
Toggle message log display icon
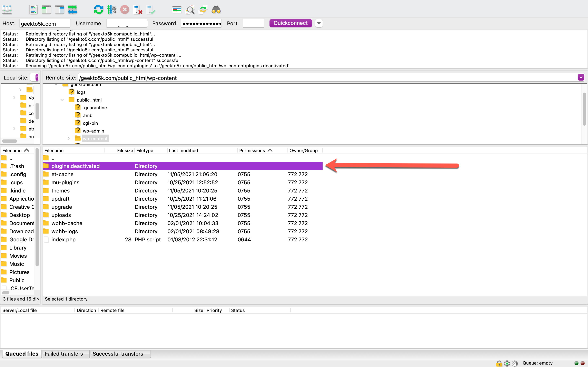pyautogui.click(x=33, y=10)
